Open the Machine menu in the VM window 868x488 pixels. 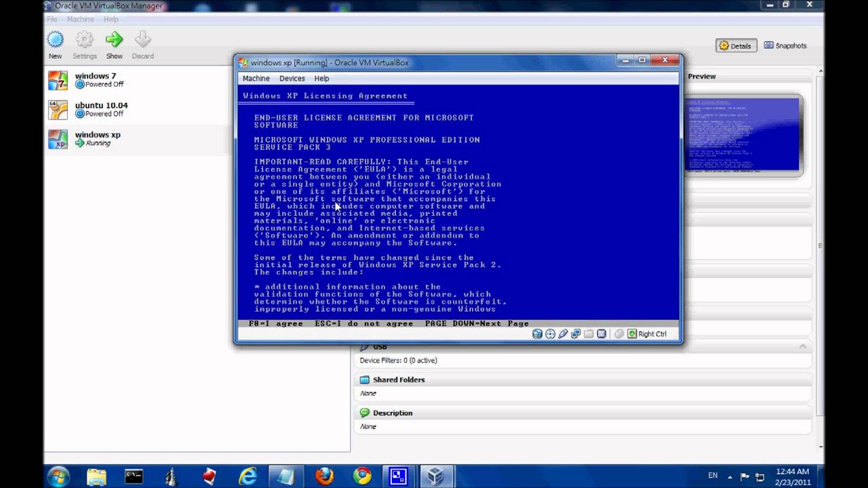pos(256,79)
